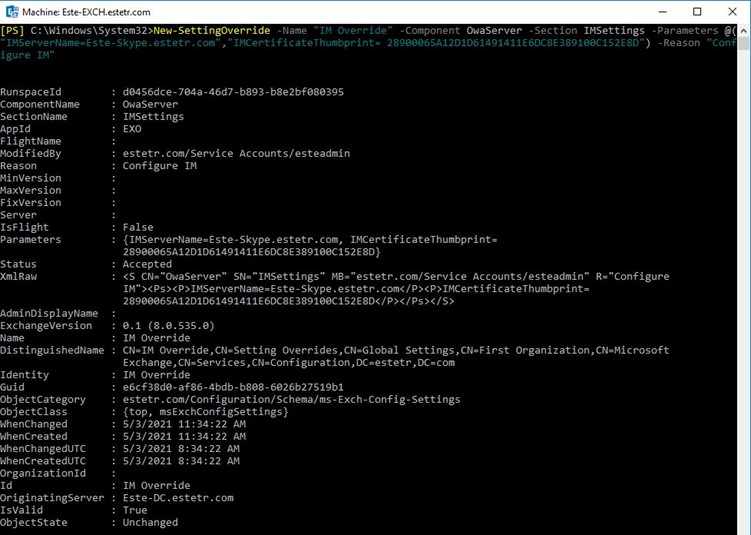Click the IsFlight value False
The width and height of the screenshot is (751, 535).
pyautogui.click(x=138, y=227)
